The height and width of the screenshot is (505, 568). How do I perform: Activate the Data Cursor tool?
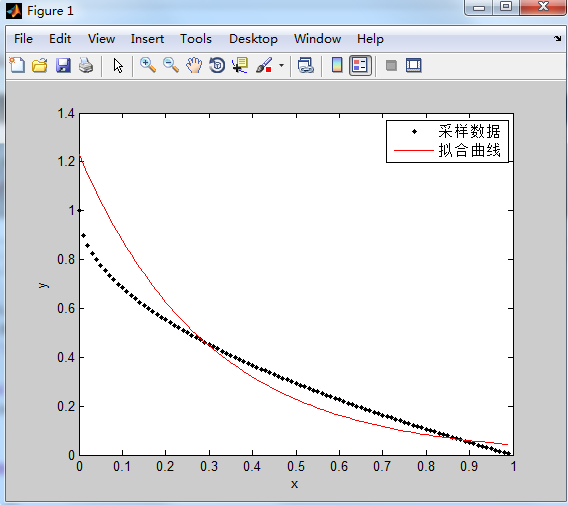(240, 66)
